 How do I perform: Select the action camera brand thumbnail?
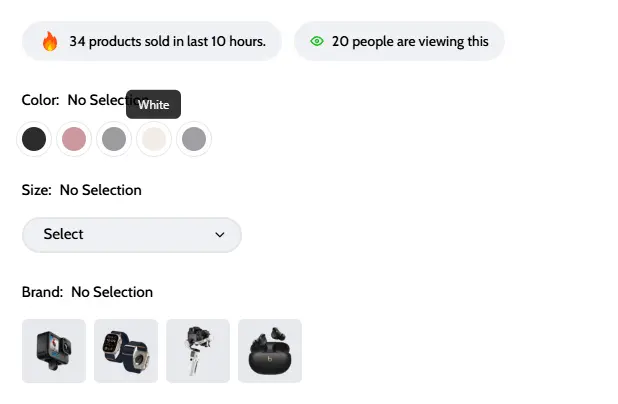(x=54, y=351)
